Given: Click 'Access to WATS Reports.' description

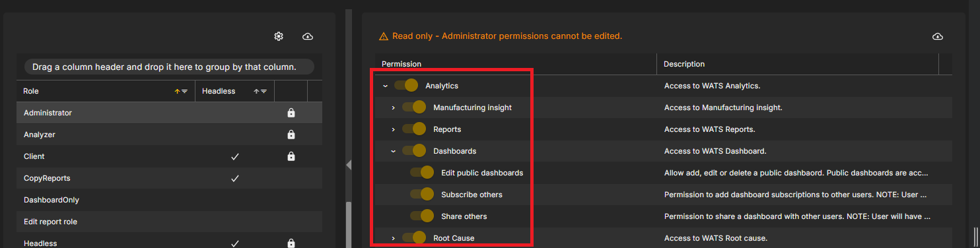Looking at the screenshot, I should [709, 129].
